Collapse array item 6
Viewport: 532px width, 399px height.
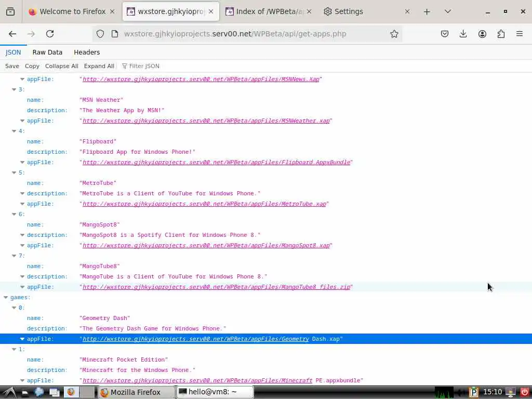point(14,214)
